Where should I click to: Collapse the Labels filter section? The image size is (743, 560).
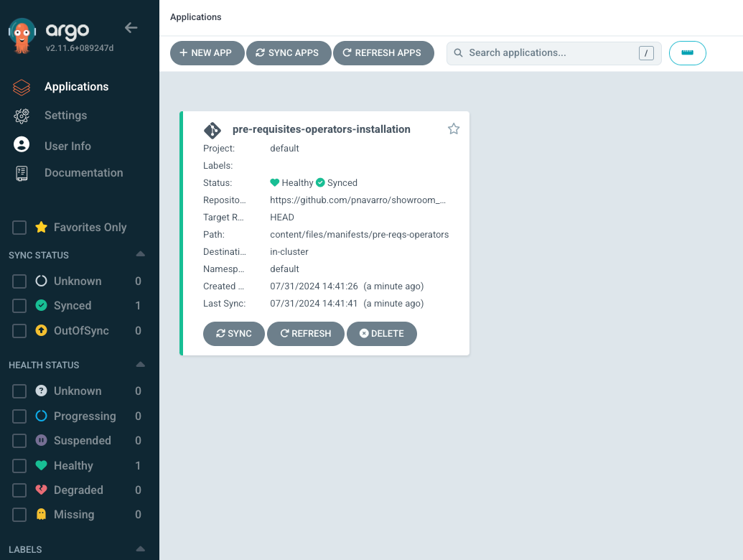(x=141, y=549)
